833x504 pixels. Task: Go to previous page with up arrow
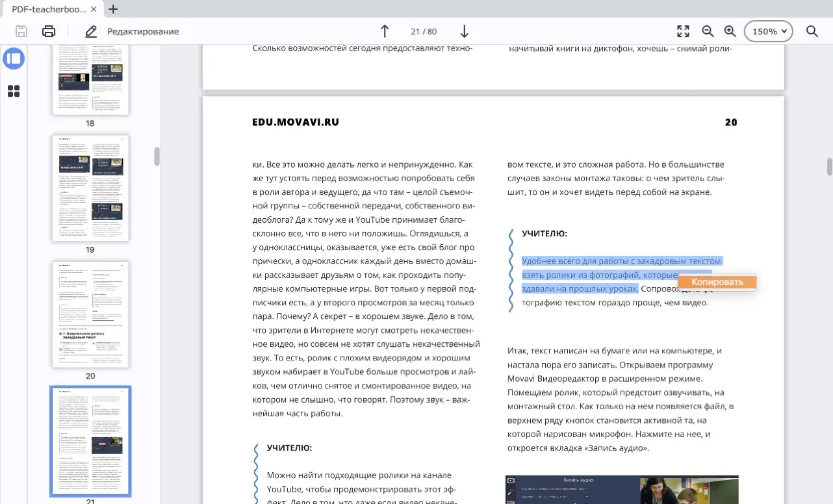tap(385, 31)
